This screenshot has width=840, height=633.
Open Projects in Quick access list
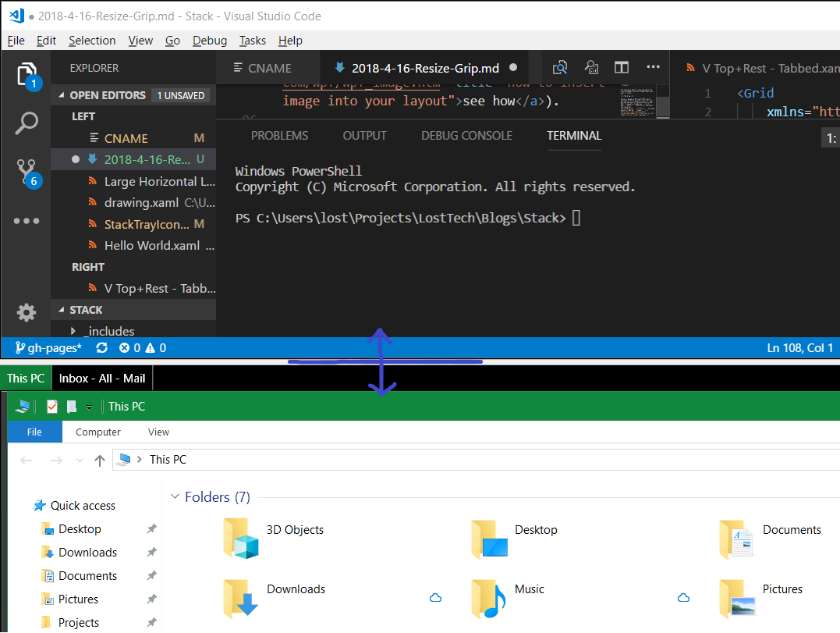click(71, 622)
